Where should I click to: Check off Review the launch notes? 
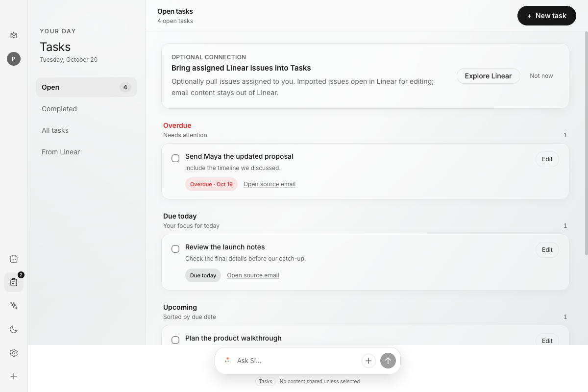175,249
